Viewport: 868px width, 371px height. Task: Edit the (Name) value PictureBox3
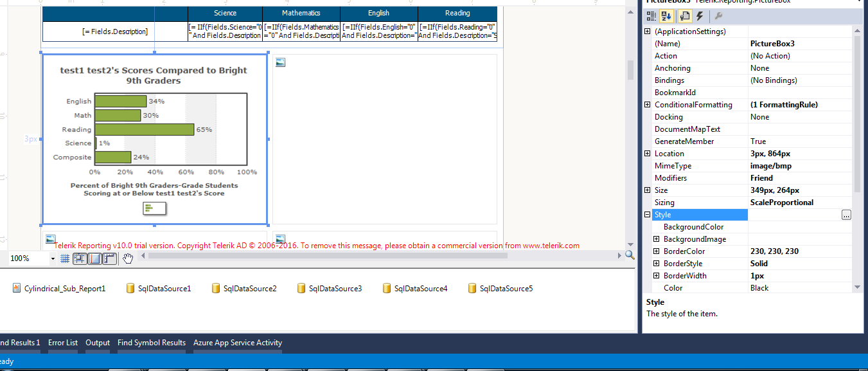point(800,44)
